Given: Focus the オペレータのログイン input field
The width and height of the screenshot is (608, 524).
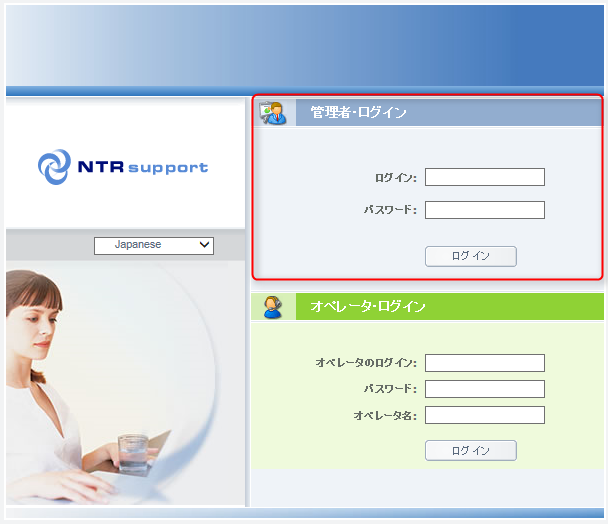Looking at the screenshot, I should [485, 363].
